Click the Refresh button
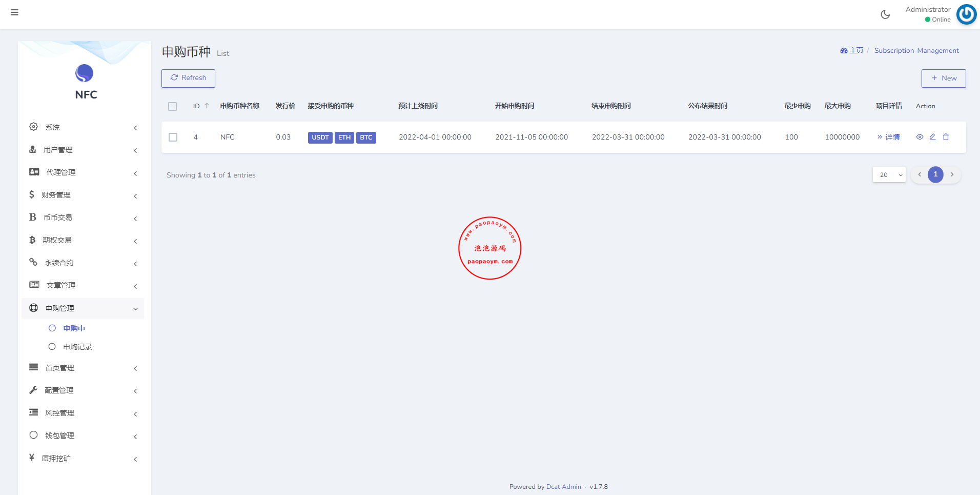The width and height of the screenshot is (980, 495). point(188,78)
